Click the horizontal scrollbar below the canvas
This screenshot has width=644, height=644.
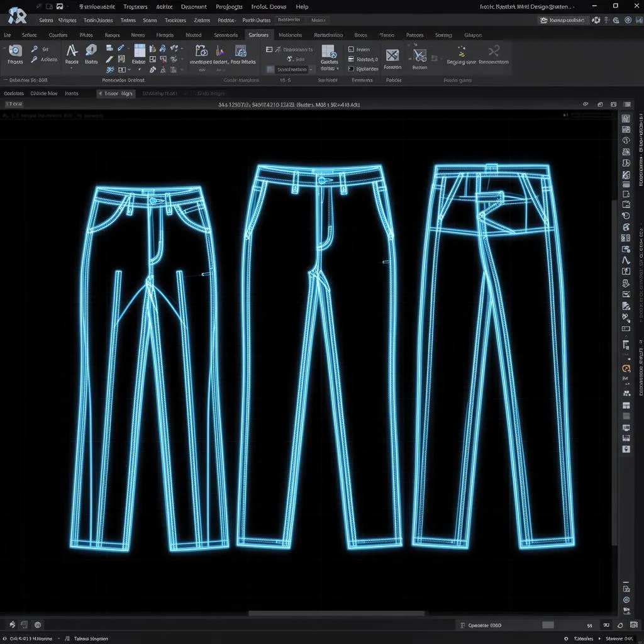336,613
